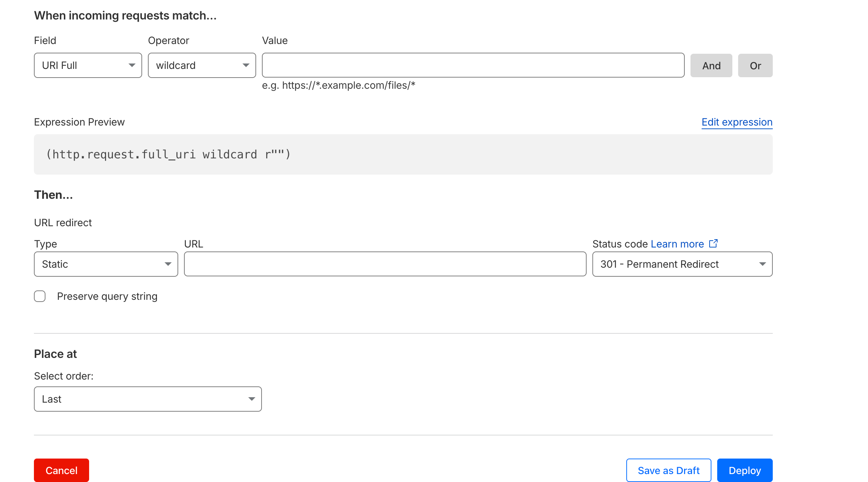This screenshot has height=482, width=868.
Task: Click the Select order dropdown arrow
Action: (252, 399)
